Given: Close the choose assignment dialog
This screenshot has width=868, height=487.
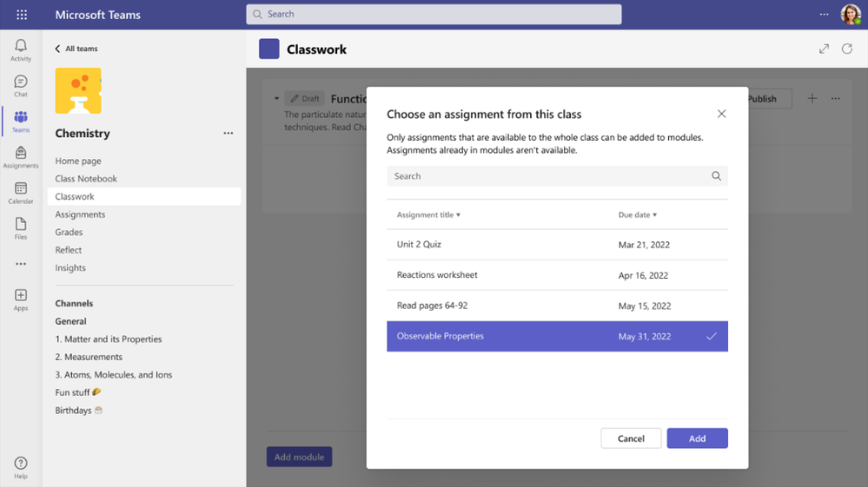Looking at the screenshot, I should [721, 114].
